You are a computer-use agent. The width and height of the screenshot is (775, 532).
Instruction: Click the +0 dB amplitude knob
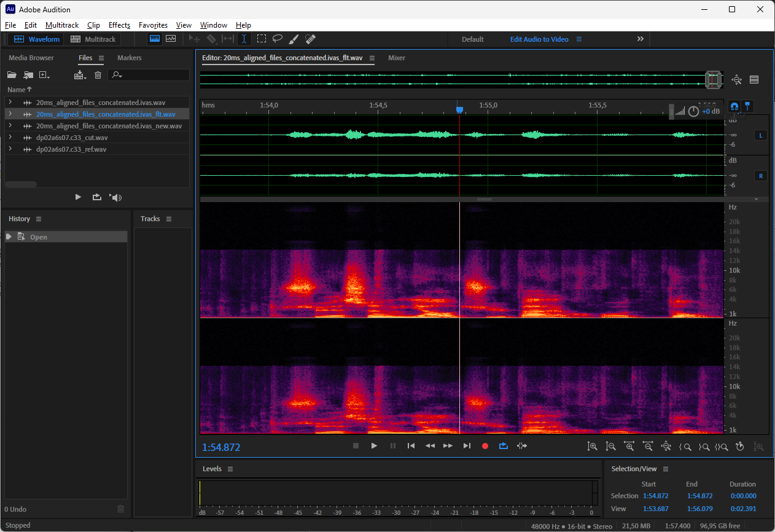pos(693,111)
